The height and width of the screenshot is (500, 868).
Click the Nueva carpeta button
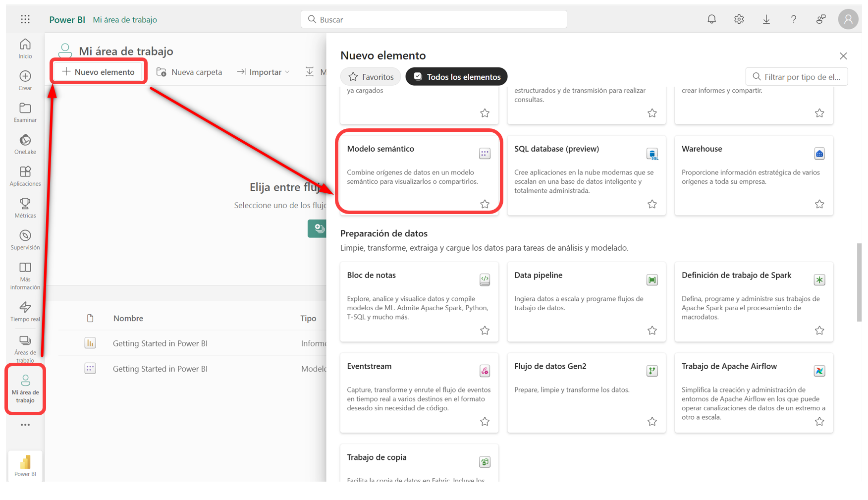189,72
